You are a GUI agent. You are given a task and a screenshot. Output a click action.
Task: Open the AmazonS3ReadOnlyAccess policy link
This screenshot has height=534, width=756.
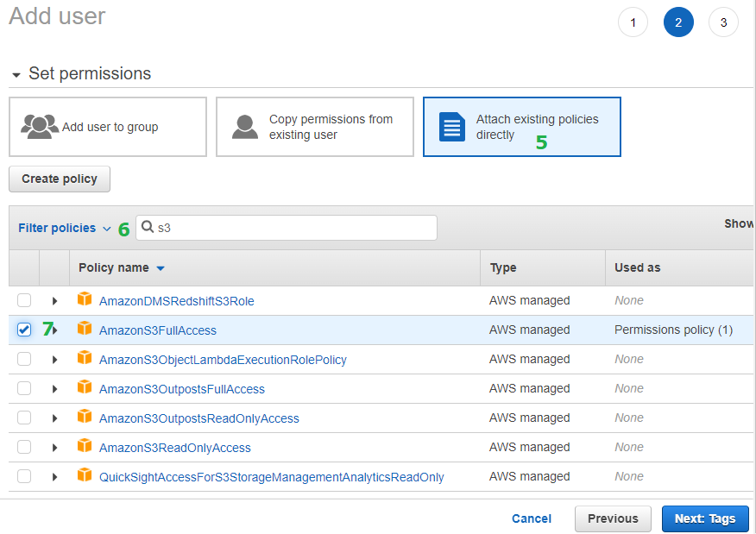[175, 449]
